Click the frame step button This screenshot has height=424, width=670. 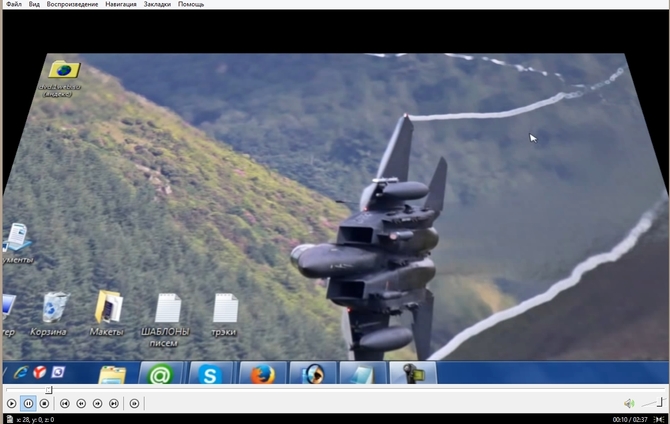click(134, 404)
